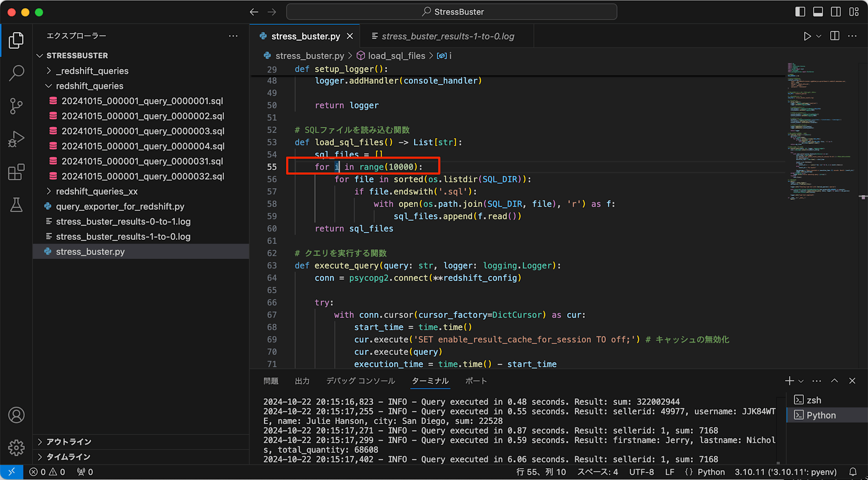The width and height of the screenshot is (868, 480).
Task: Open the Source Control view
Action: point(16,106)
